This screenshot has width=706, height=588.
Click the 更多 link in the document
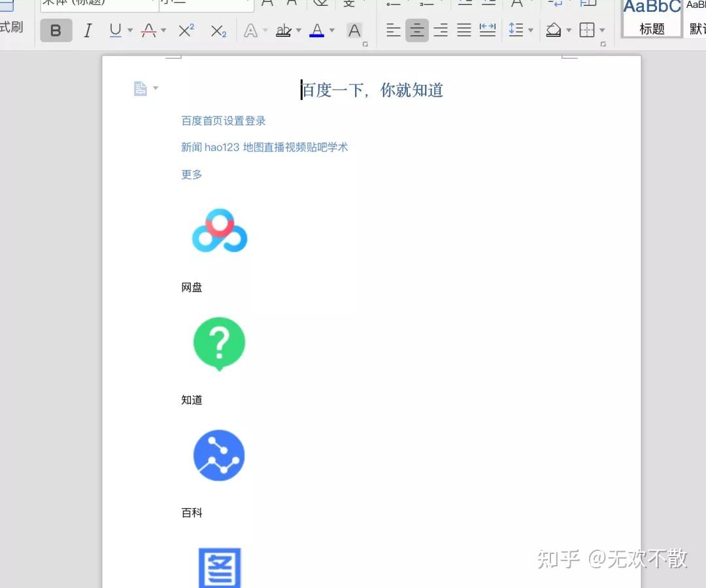(x=191, y=174)
